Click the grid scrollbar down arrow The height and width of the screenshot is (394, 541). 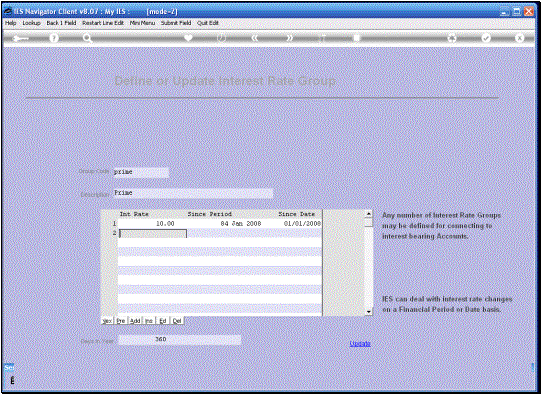tap(368, 312)
